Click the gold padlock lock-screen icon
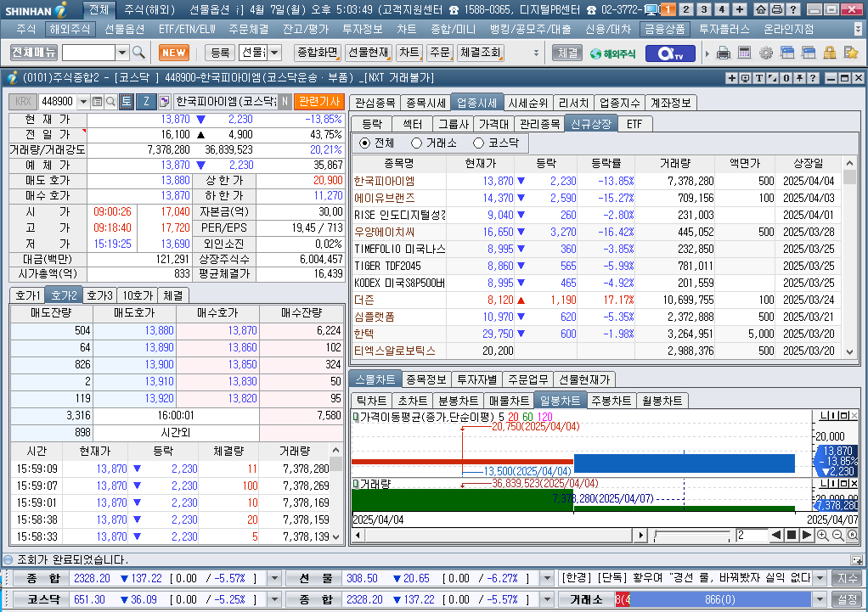 point(829,53)
